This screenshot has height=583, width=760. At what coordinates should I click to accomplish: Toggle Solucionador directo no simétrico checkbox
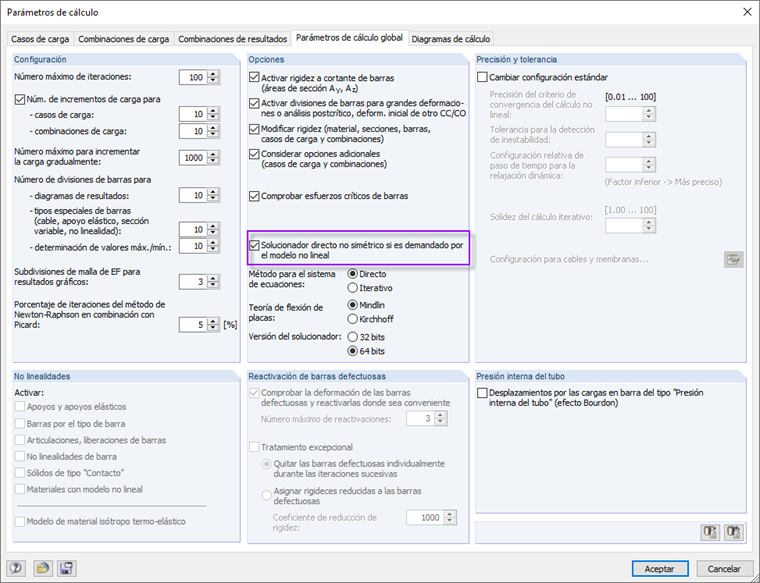(254, 245)
